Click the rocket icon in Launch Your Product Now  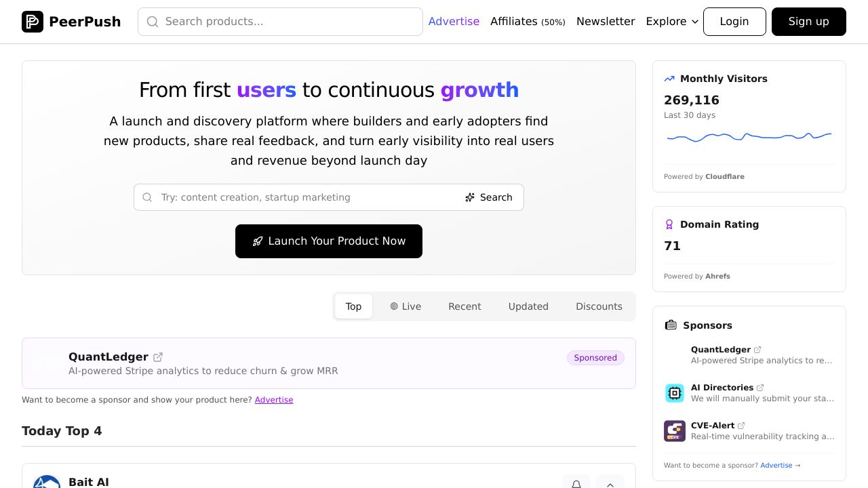[258, 241]
